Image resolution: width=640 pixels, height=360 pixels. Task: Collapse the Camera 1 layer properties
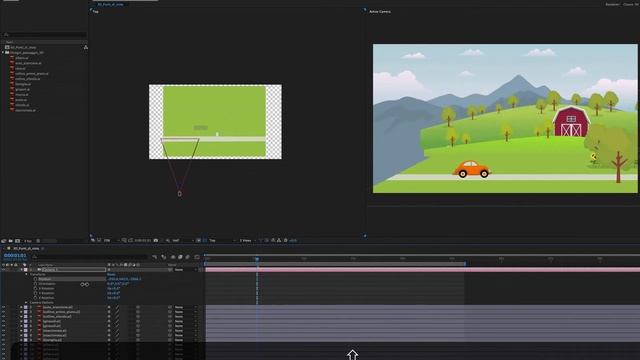tap(21, 270)
